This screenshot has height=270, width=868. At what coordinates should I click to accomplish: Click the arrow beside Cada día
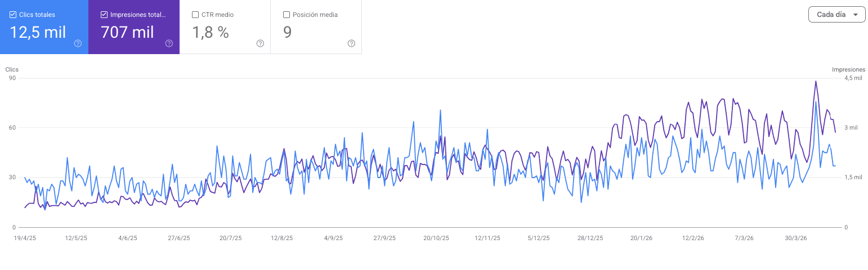tap(856, 15)
